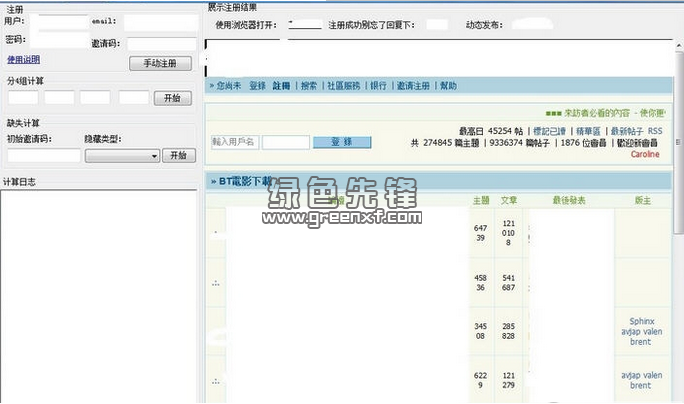Open the 最新帖子 link
684x404 pixels.
coord(627,131)
